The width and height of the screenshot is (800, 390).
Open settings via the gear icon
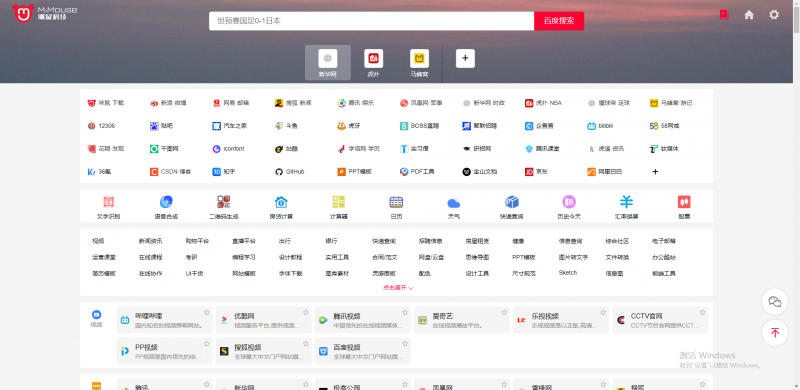(x=774, y=15)
